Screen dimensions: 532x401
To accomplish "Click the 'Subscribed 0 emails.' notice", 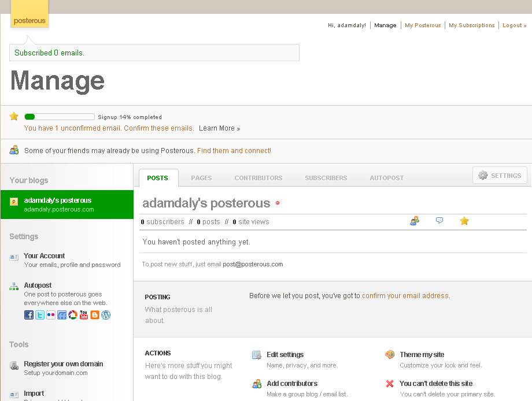I will tap(154, 53).
